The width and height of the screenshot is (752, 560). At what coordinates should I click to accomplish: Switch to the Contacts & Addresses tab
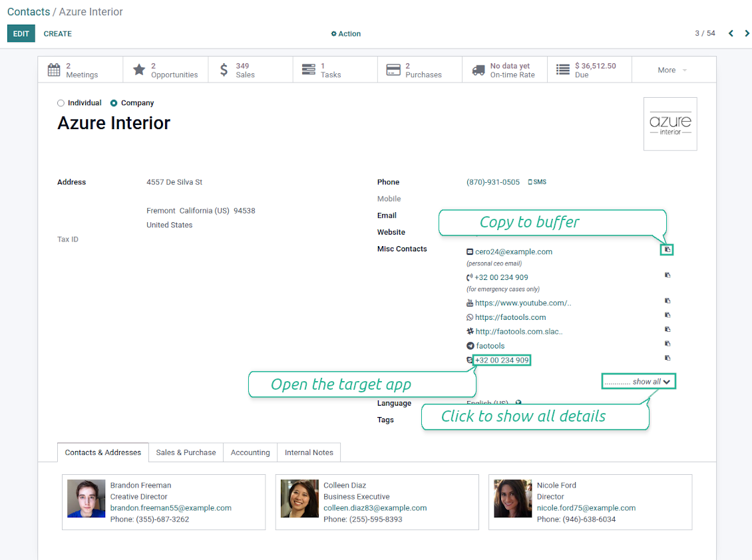pyautogui.click(x=103, y=453)
